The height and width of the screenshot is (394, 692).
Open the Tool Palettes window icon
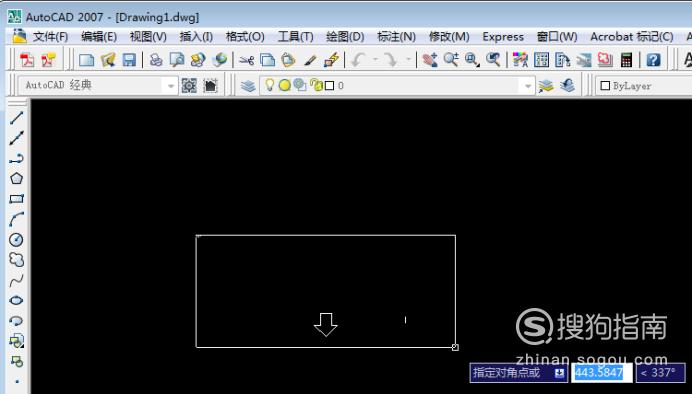(563, 60)
